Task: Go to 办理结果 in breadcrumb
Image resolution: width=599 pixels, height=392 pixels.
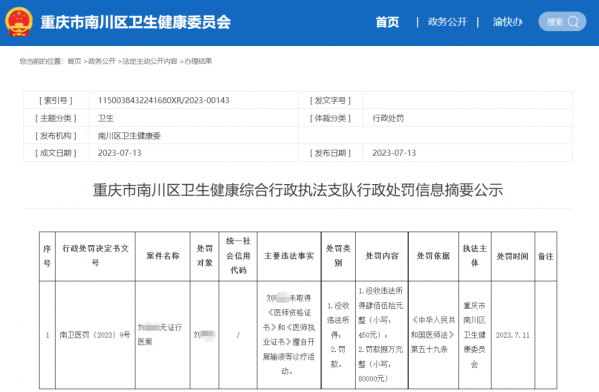Action: pos(198,61)
